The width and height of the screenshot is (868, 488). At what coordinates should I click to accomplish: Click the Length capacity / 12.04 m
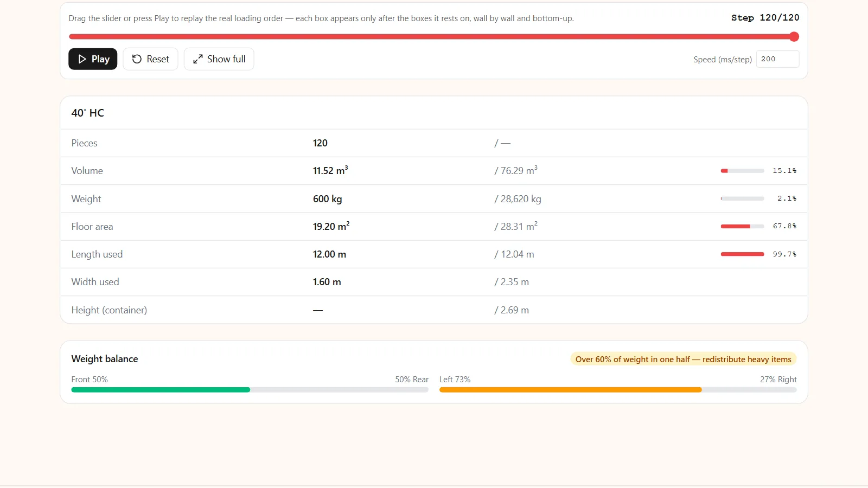coord(514,254)
